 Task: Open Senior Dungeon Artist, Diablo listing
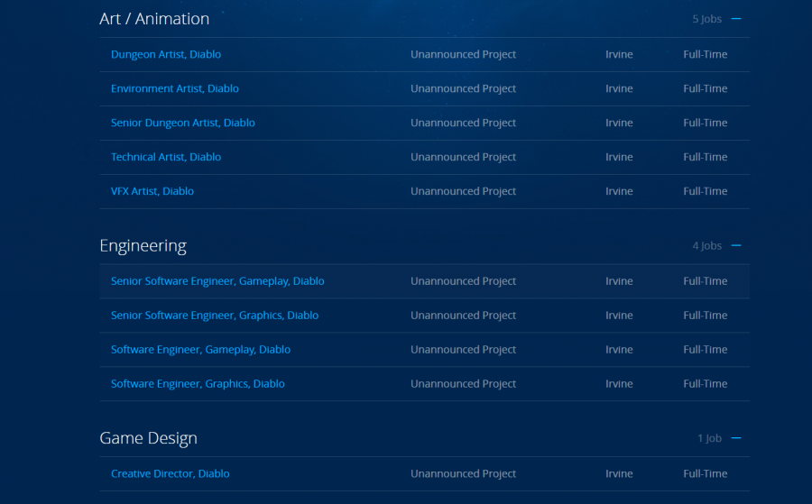click(x=183, y=123)
